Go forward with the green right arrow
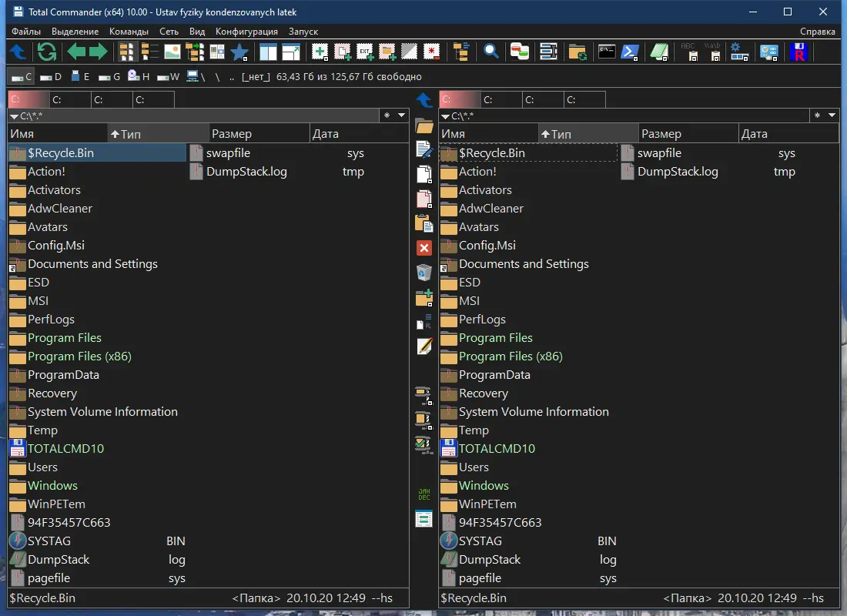This screenshot has width=847, height=616. point(99,52)
